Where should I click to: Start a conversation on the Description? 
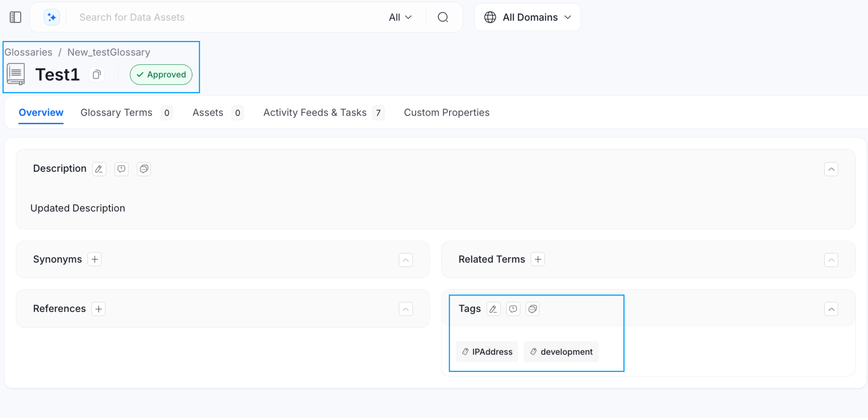point(144,169)
